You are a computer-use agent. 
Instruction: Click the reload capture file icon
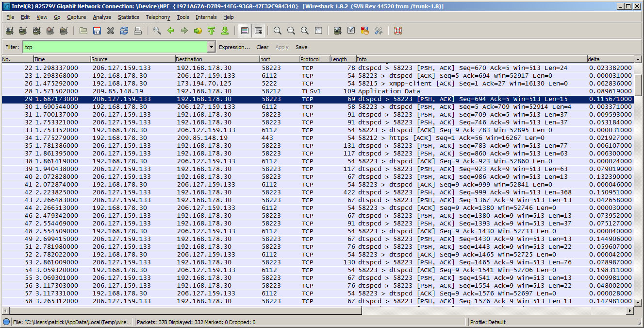pos(124,31)
